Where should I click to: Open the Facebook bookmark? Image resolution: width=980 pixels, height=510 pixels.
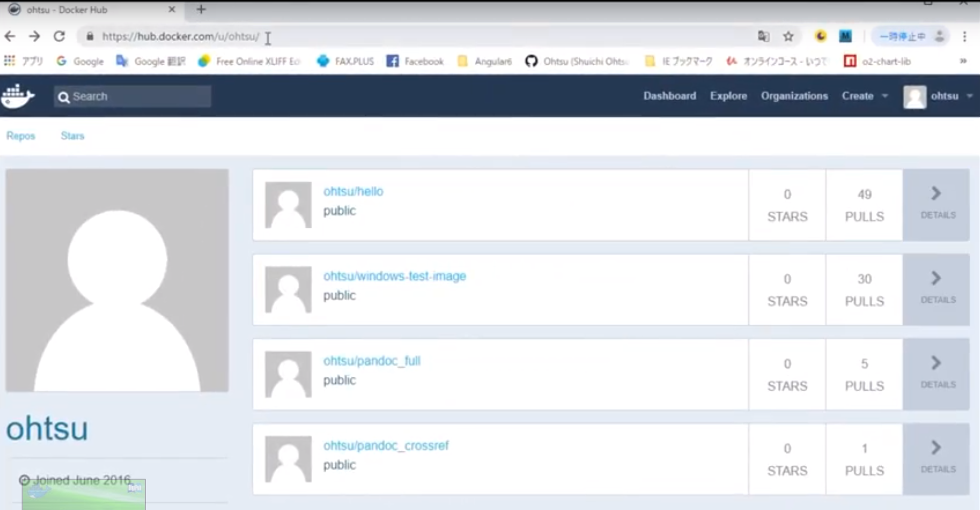[x=415, y=61]
